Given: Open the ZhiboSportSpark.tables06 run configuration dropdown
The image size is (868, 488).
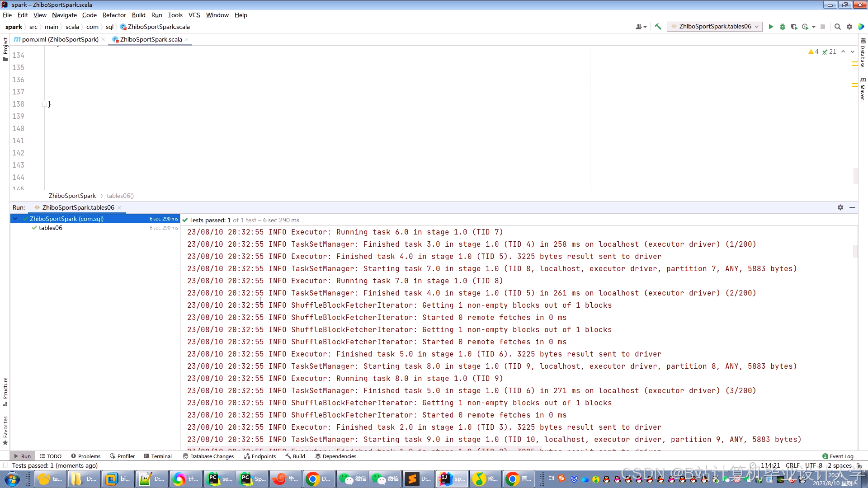Looking at the screenshot, I should tap(715, 27).
